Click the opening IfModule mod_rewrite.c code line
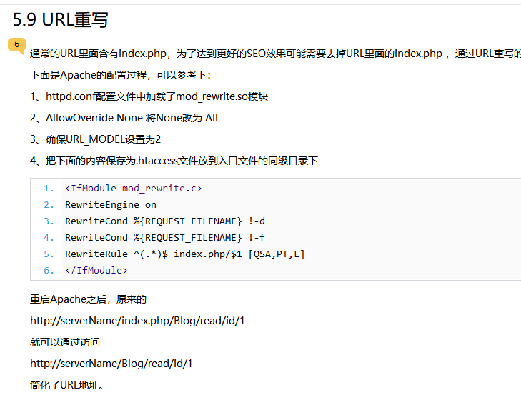The image size is (521, 420). click(134, 189)
